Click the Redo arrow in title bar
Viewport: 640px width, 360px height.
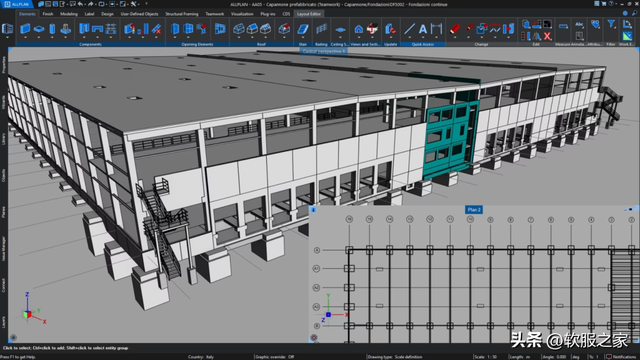[91, 4]
